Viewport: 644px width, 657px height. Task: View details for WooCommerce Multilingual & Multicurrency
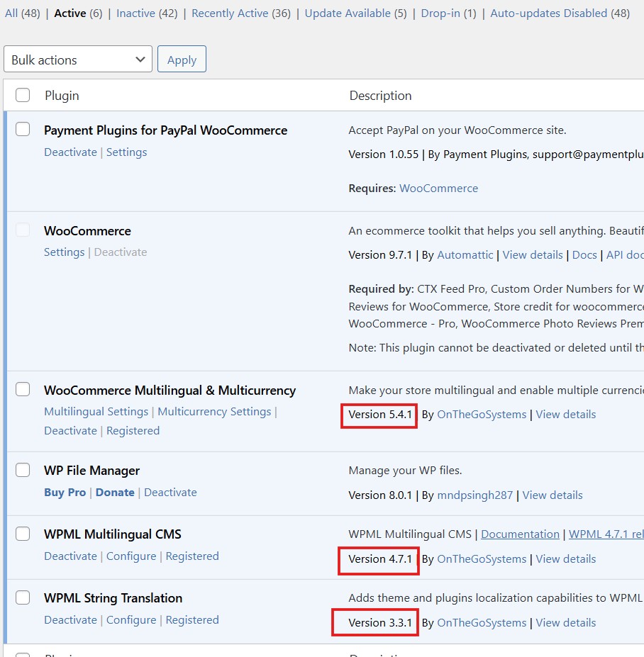[x=565, y=415]
